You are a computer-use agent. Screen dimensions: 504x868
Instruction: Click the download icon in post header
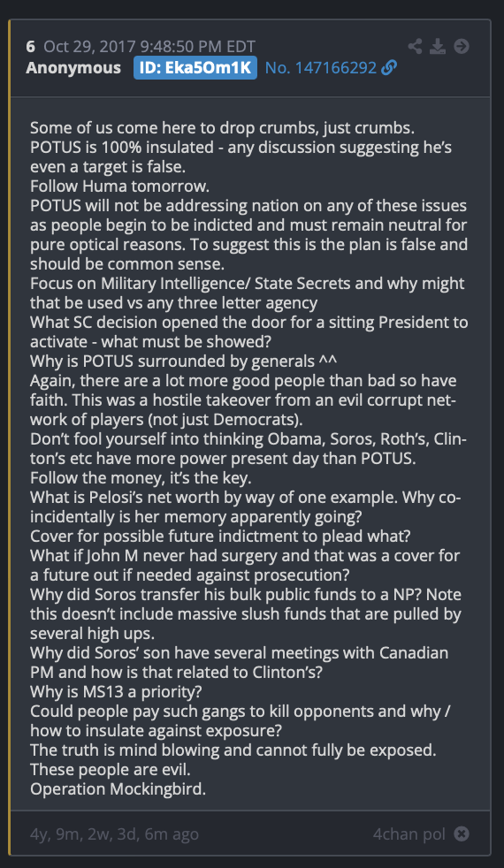click(438, 46)
